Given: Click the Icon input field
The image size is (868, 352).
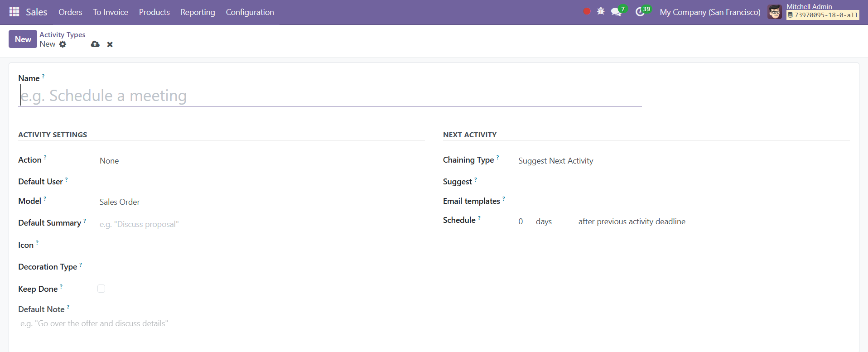Looking at the screenshot, I should coord(262,245).
